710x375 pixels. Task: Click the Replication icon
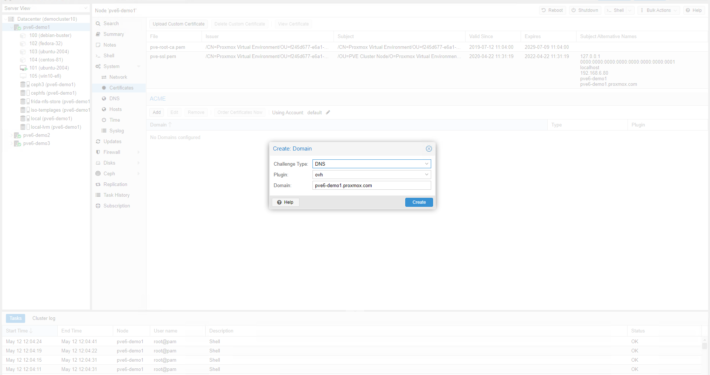[x=98, y=184]
